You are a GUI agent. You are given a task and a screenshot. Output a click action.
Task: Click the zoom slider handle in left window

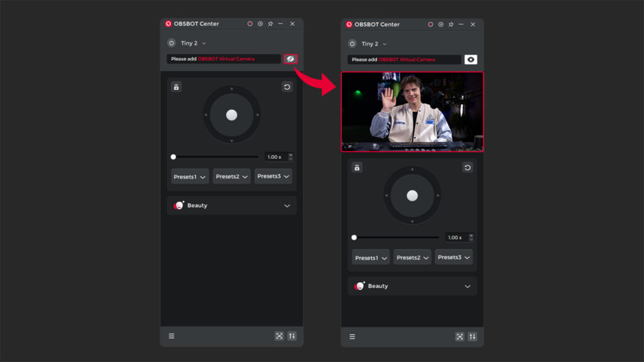pos(174,156)
